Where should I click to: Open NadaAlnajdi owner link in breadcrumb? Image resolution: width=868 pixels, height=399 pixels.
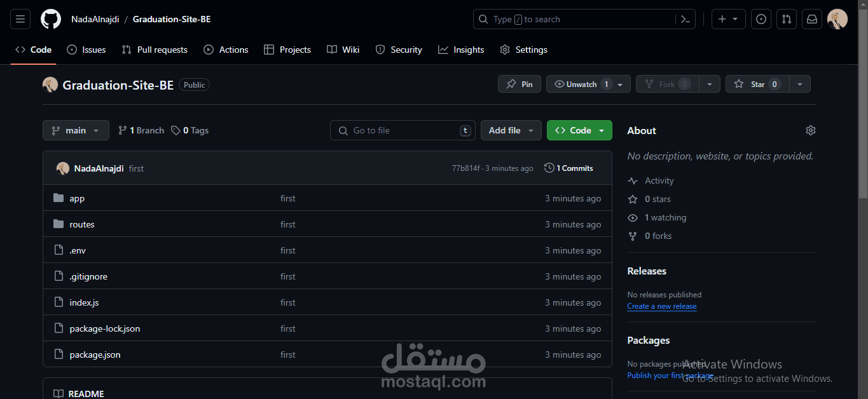pyautogui.click(x=95, y=19)
